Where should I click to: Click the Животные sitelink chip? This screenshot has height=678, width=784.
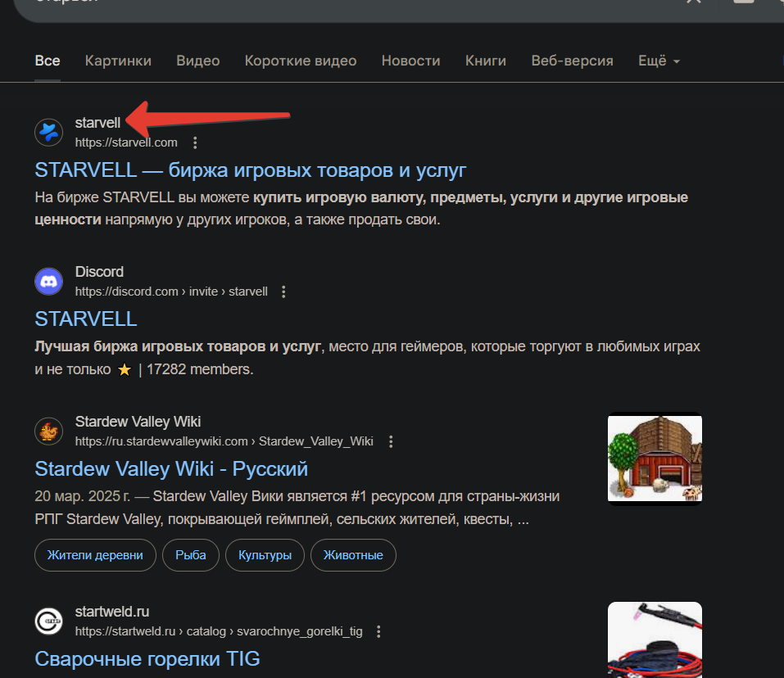click(x=353, y=555)
